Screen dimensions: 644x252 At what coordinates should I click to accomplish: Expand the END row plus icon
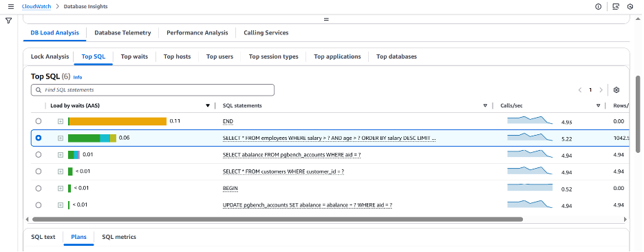(61, 121)
